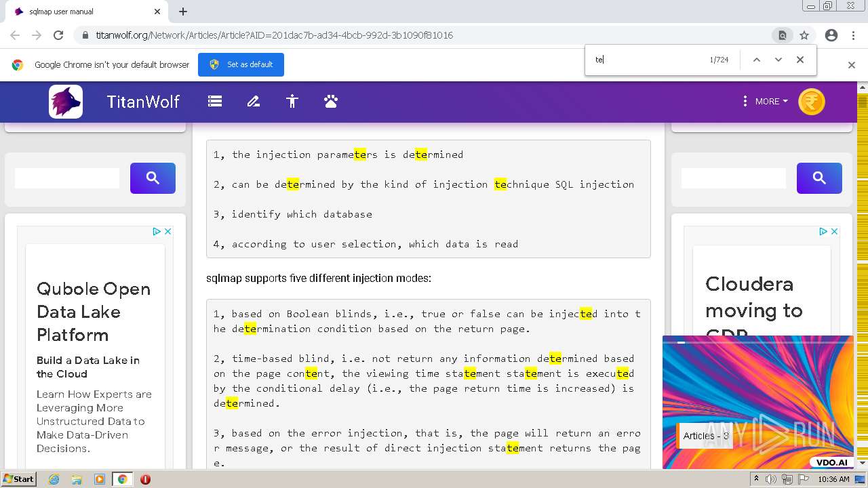Close the right Cloudera ad
This screenshot has height=488, width=868.
[834, 231]
